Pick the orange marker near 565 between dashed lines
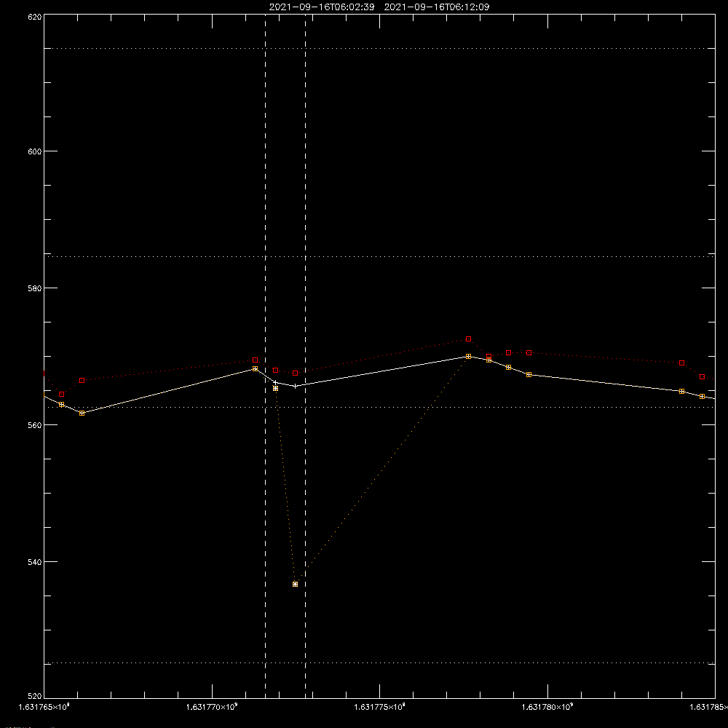Viewport: 728px width, 728px height. pyautogui.click(x=276, y=389)
